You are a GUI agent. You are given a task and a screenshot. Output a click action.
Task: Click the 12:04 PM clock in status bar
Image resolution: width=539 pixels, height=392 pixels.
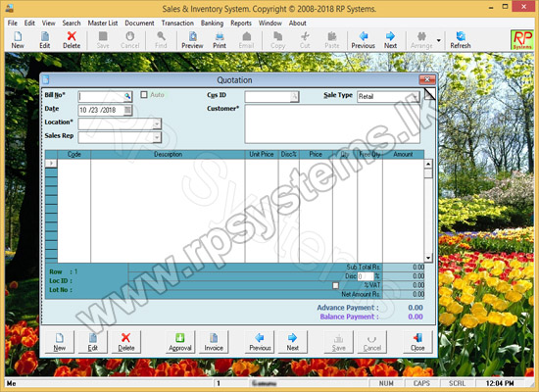click(x=500, y=383)
